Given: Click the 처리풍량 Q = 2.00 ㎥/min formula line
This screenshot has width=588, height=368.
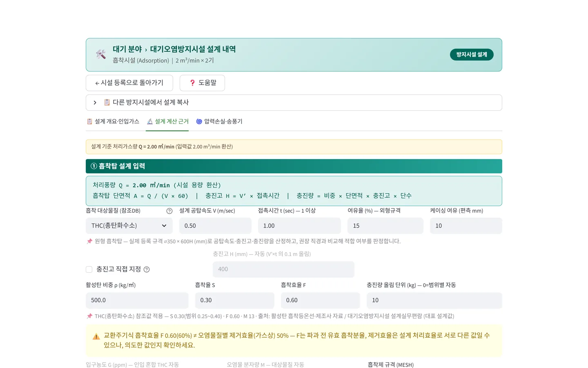Looking at the screenshot, I should pos(157,185).
